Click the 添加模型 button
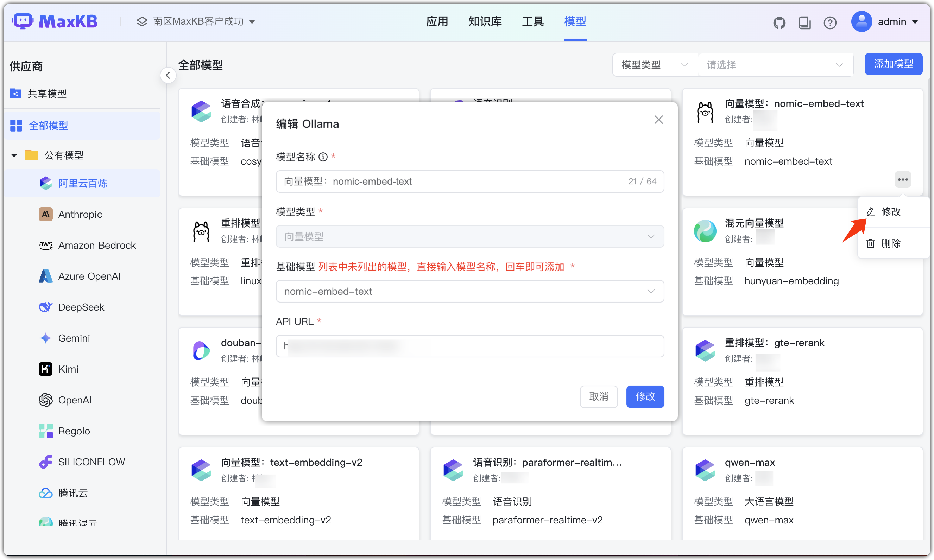This screenshot has height=560, width=934. (x=893, y=64)
